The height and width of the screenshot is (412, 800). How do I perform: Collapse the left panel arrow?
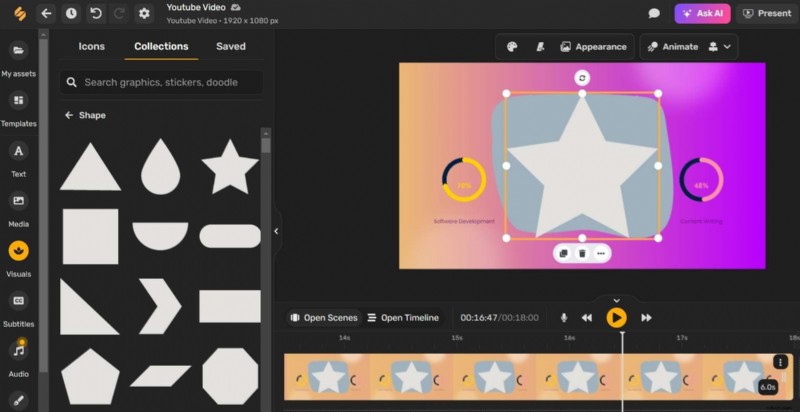tap(276, 231)
